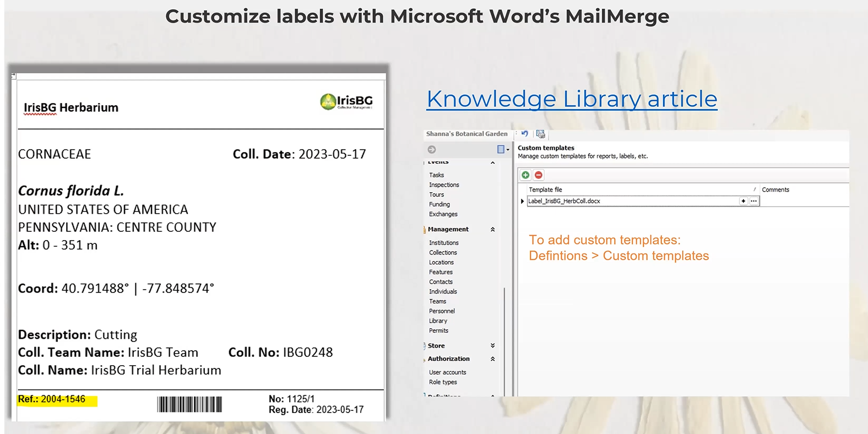
Task: Click the Word document corner anchor icon
Action: (14, 76)
